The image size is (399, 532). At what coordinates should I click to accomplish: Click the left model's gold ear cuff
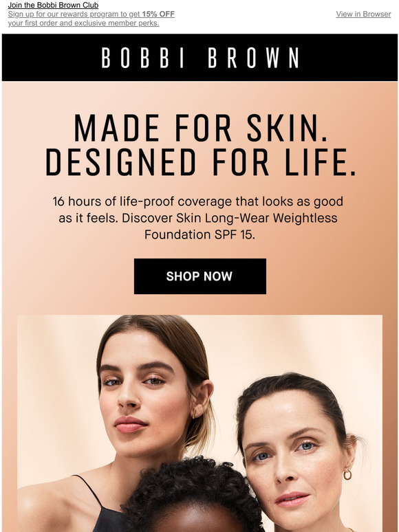click(x=195, y=413)
